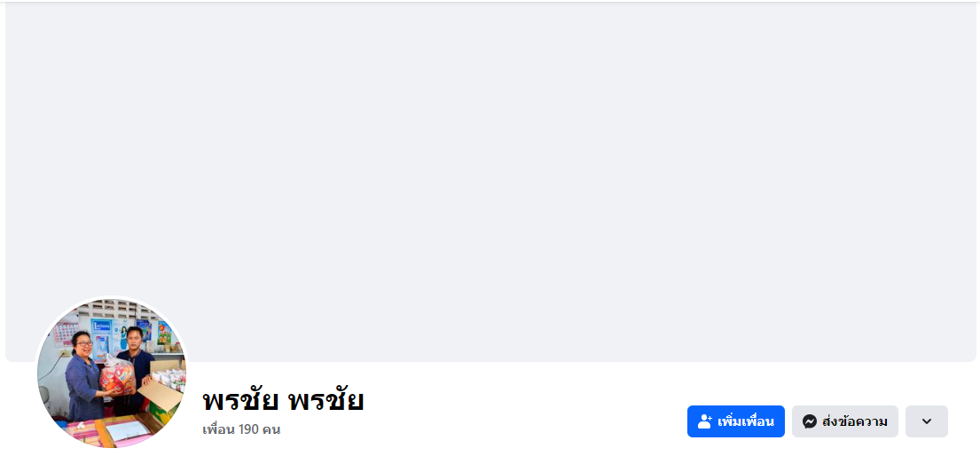Select the heading text พรชัย พรชัย
The height and width of the screenshot is (464, 980).
point(283,400)
